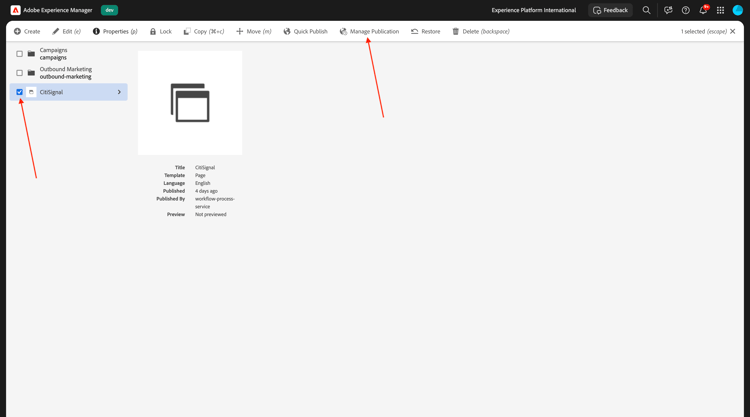The image size is (750, 417).
Task: Open the apps grid switcher icon
Action: pos(720,10)
